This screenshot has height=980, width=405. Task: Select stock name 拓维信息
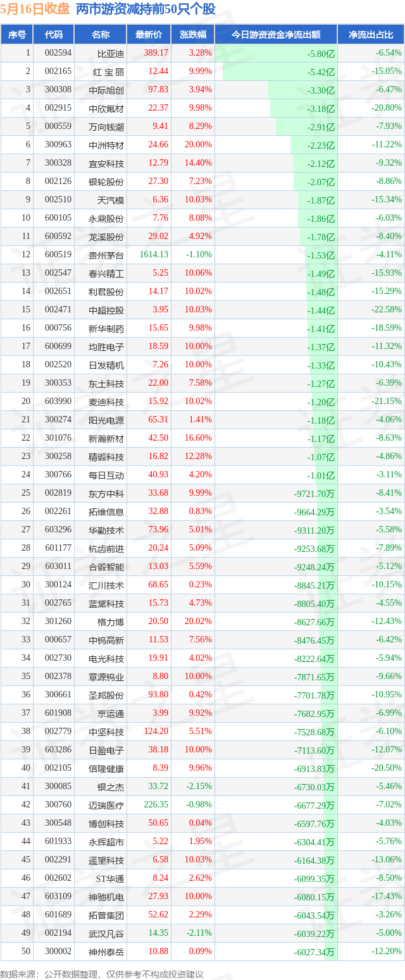pos(106,511)
